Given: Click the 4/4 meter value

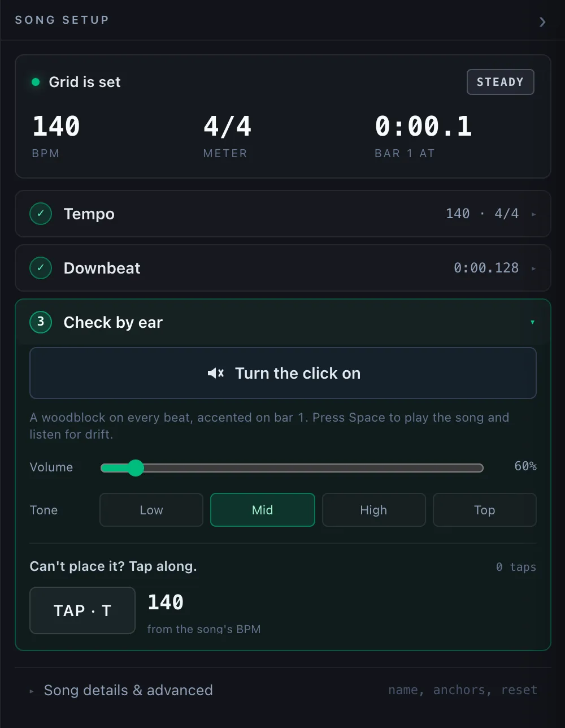Looking at the screenshot, I should [227, 125].
